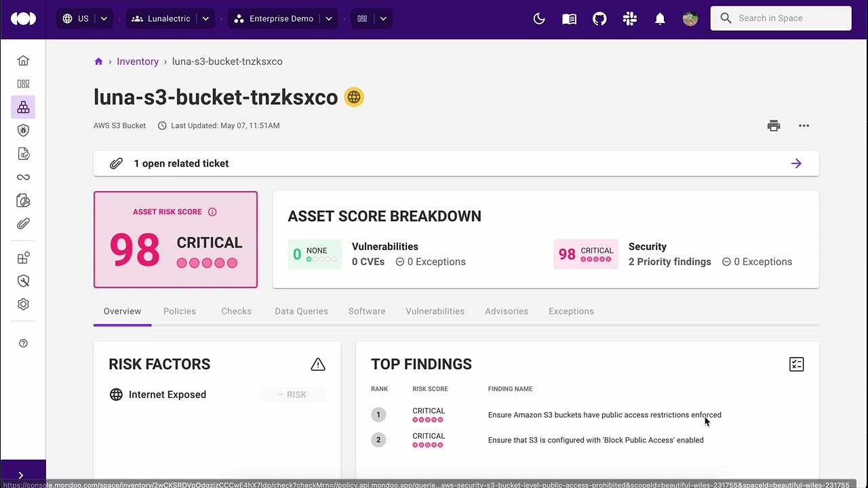Open the help question mark icon in the sidebar
Image resolution: width=868 pixels, height=488 pixels.
[x=23, y=344]
